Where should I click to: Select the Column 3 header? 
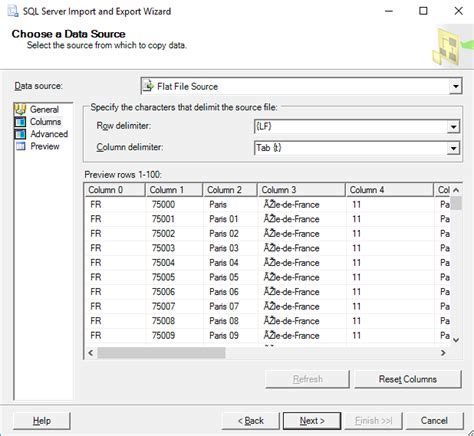(x=301, y=190)
